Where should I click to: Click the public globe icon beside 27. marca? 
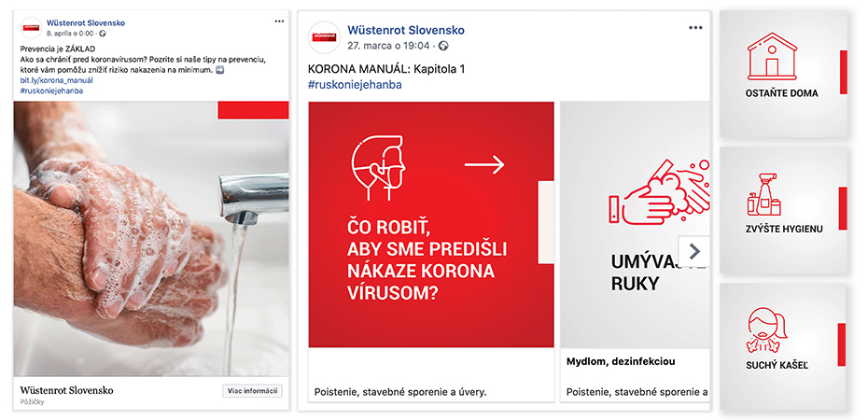[442, 46]
